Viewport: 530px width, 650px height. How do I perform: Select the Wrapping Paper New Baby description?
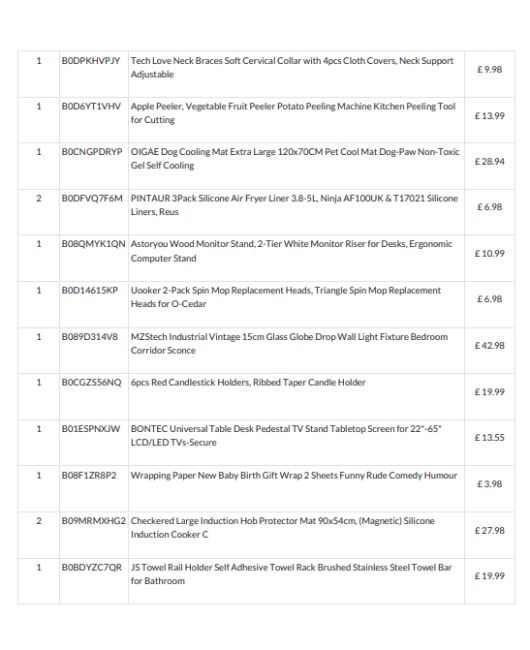(294, 475)
